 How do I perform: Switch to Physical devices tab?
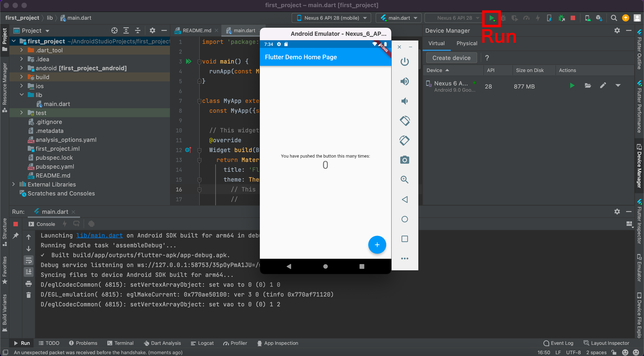pyautogui.click(x=466, y=43)
